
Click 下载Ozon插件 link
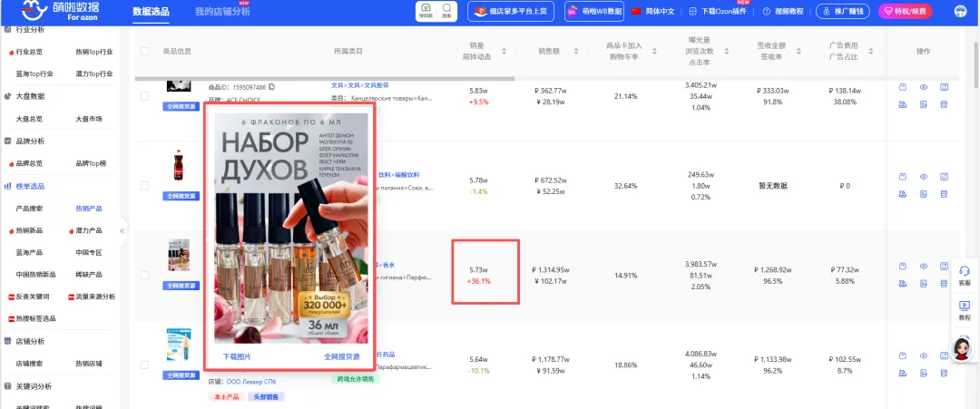pyautogui.click(x=718, y=11)
